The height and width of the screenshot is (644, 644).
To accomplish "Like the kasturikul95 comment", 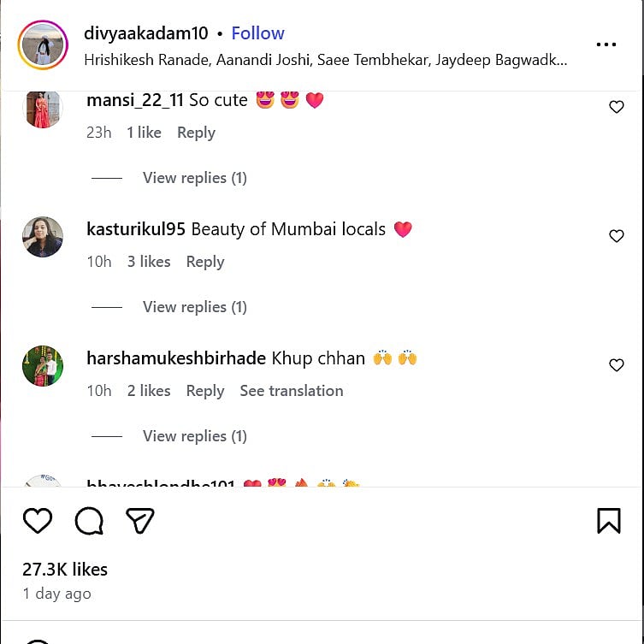I will click(616, 236).
